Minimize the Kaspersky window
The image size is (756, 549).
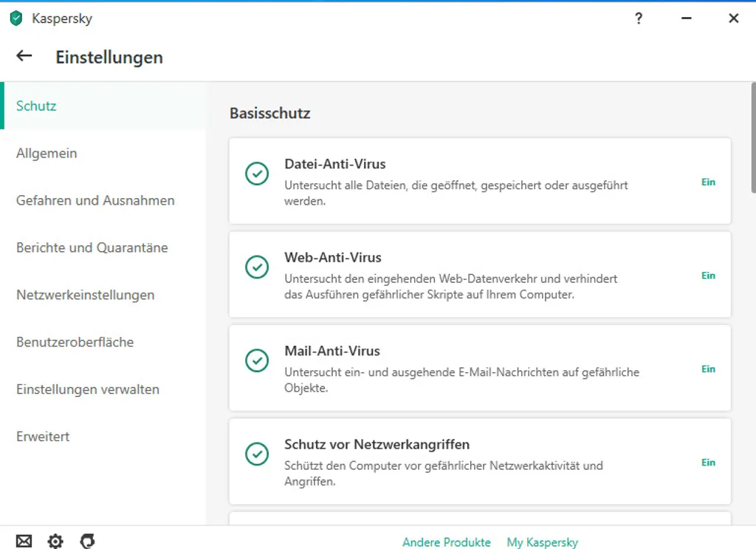(686, 18)
